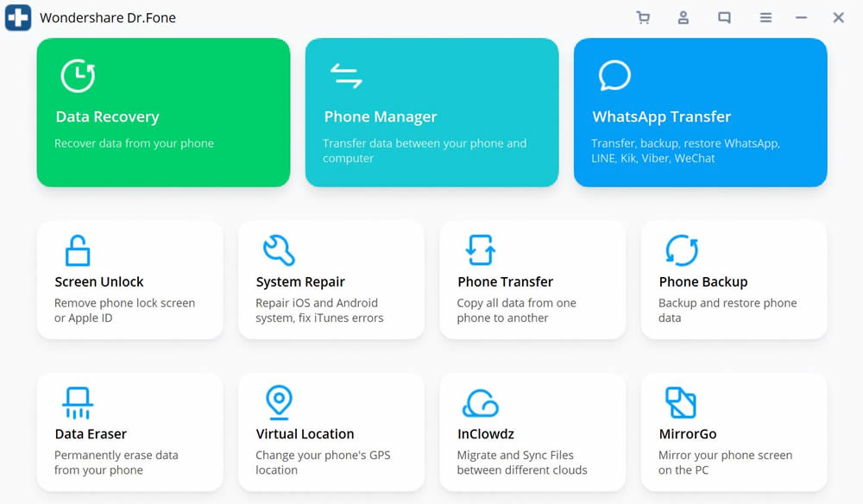Click the Data Eraser shredder icon
This screenshot has width=863, height=504.
(78, 403)
